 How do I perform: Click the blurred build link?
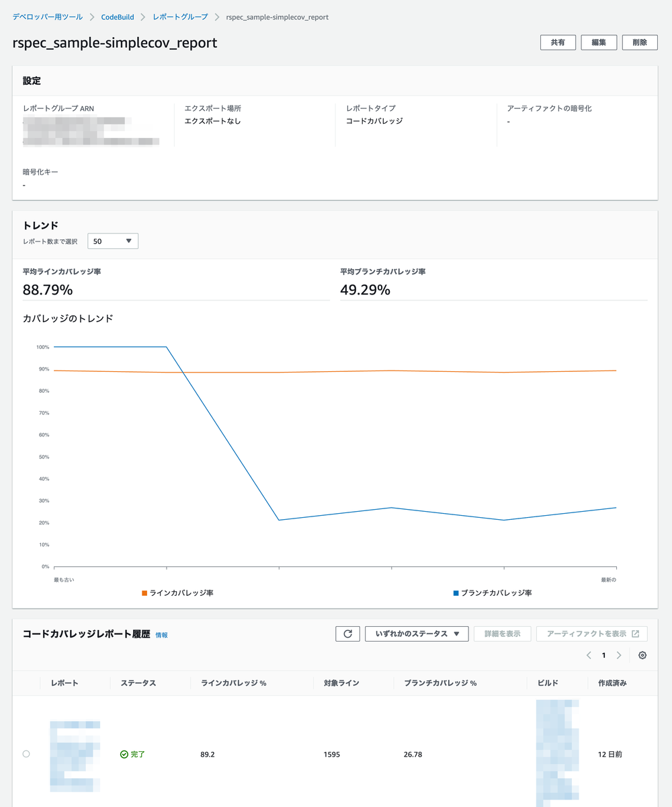point(557,753)
